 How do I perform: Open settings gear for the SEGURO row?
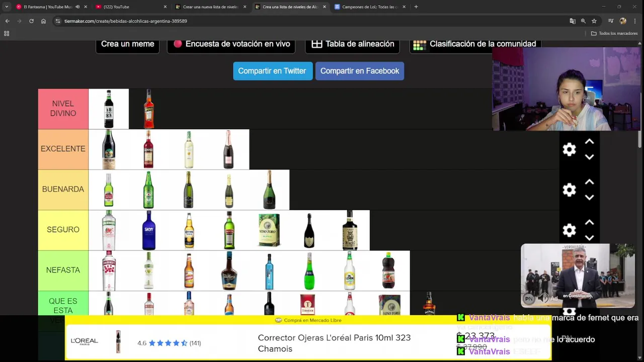click(569, 230)
